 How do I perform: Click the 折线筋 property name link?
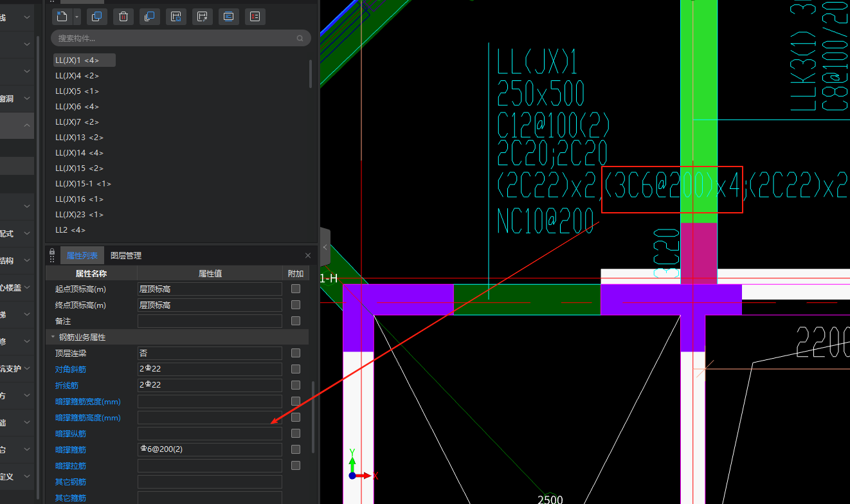67,386
